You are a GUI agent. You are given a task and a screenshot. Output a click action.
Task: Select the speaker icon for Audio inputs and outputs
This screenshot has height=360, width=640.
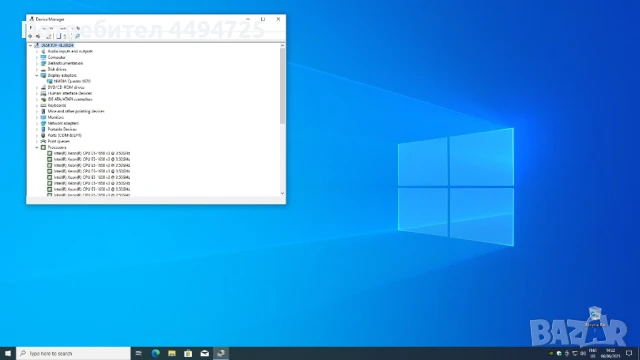[43, 51]
